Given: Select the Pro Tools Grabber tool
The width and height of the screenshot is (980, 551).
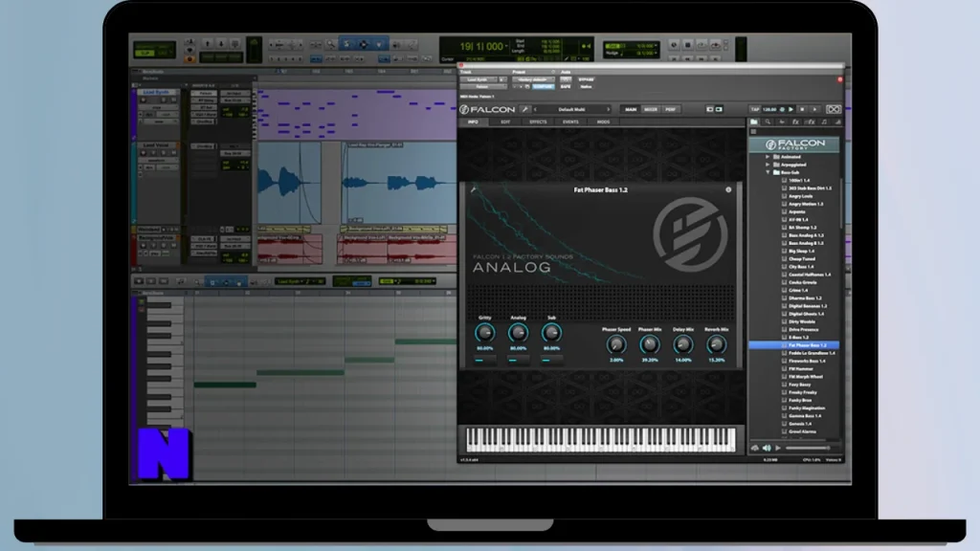Looking at the screenshot, I should click(379, 44).
